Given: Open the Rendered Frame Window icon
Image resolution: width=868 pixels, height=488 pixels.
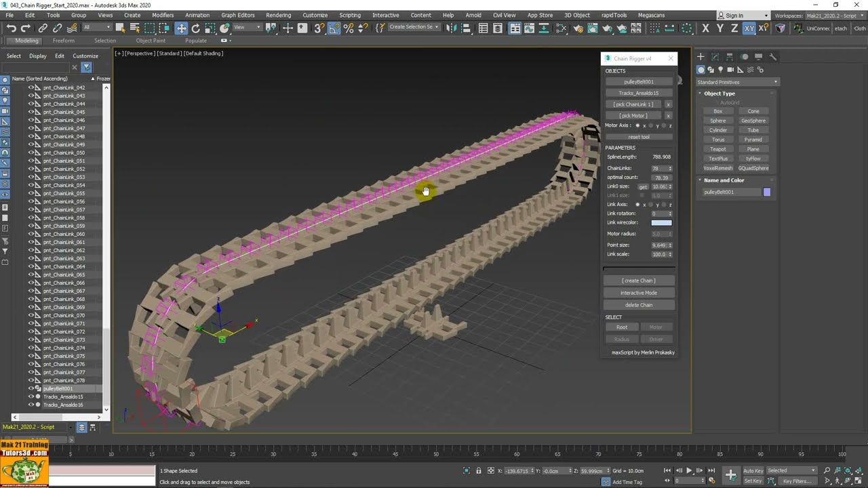Looking at the screenshot, I should pos(593,28).
